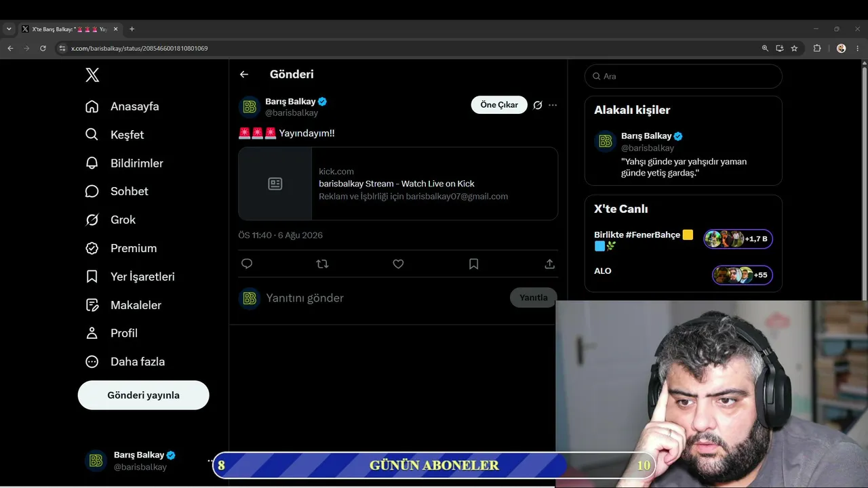Click the install app icon in the address bar
This screenshot has height=488, width=868.
[780, 48]
